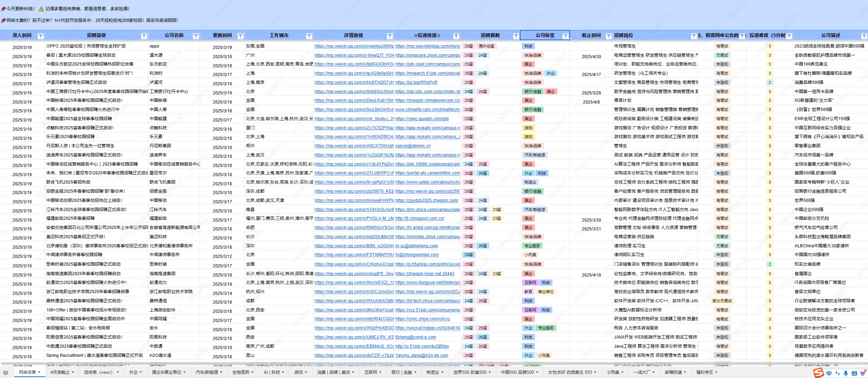Open 阳易科技 flzheng@yond-e.com email link

click(x=416, y=337)
